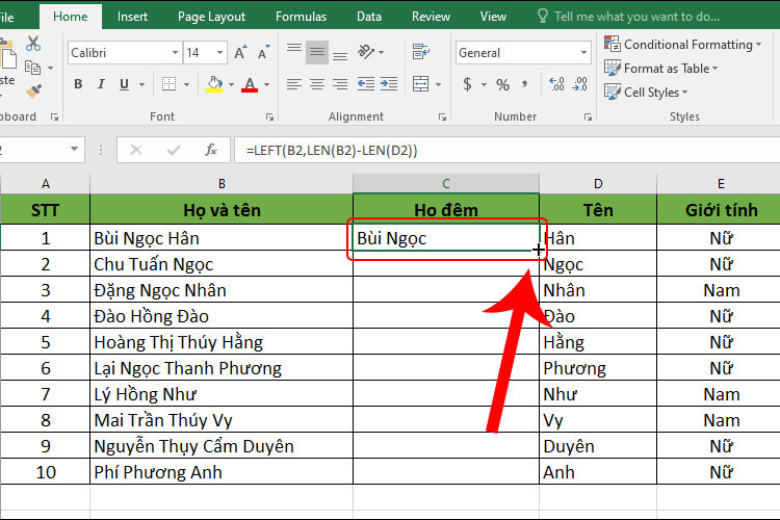This screenshot has width=780, height=520.
Task: Open the Number dialog launcher
Action: point(588,117)
